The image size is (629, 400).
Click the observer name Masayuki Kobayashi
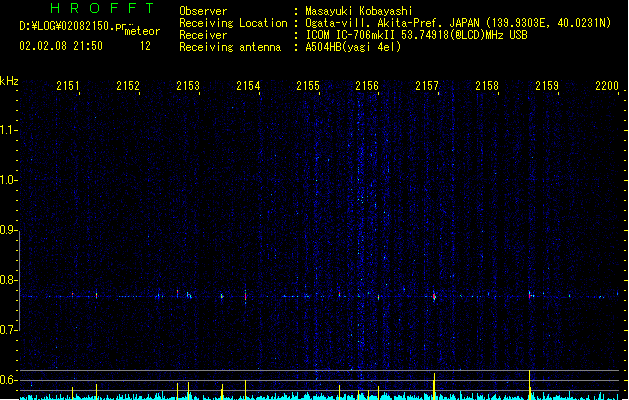coord(359,11)
